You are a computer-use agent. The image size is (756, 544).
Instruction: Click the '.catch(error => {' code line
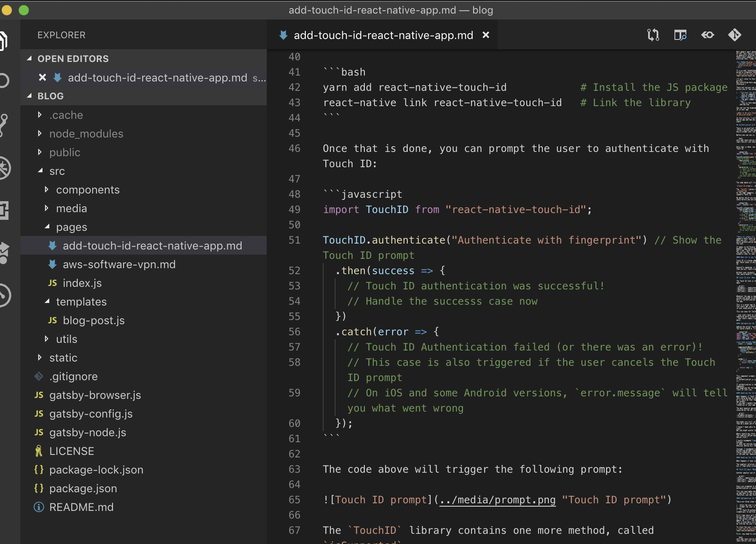pos(387,332)
